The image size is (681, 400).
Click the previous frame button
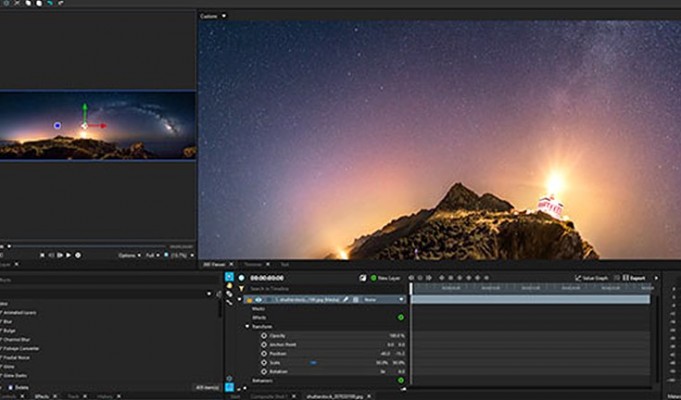pyautogui.click(x=51, y=255)
